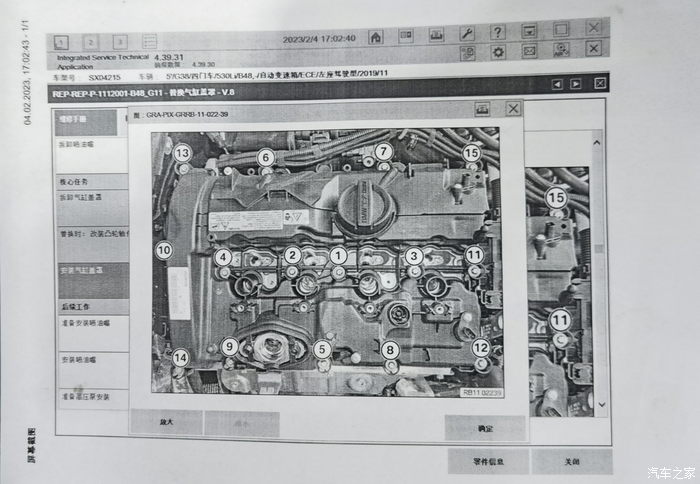Go to previous document with left arrow
Viewport: 700px width, 484px height.
(557, 84)
